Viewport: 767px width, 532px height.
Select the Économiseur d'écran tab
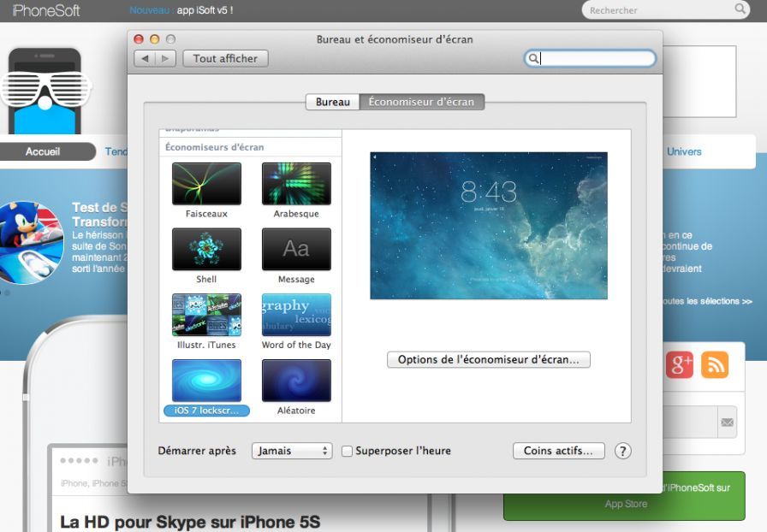point(422,101)
